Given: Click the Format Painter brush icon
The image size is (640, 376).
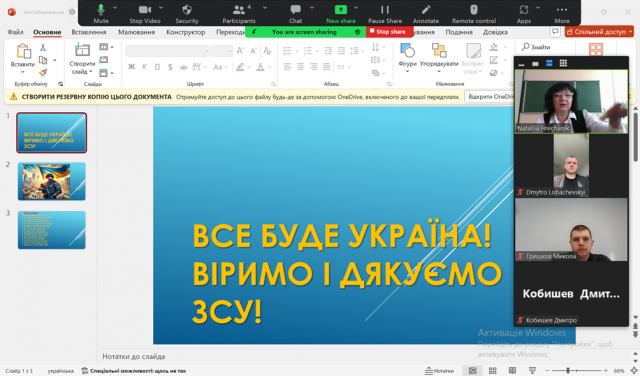Looking at the screenshot, I should 43,73.
